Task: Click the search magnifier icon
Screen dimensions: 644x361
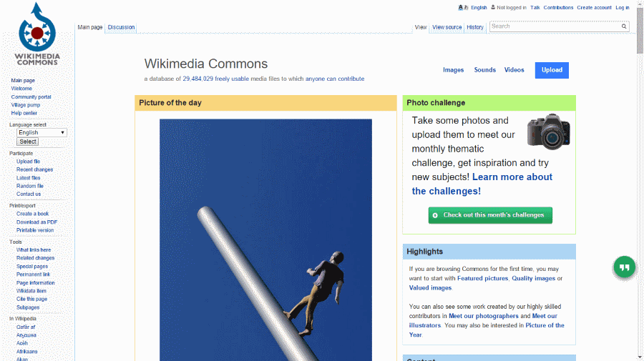Action: pos(624,26)
